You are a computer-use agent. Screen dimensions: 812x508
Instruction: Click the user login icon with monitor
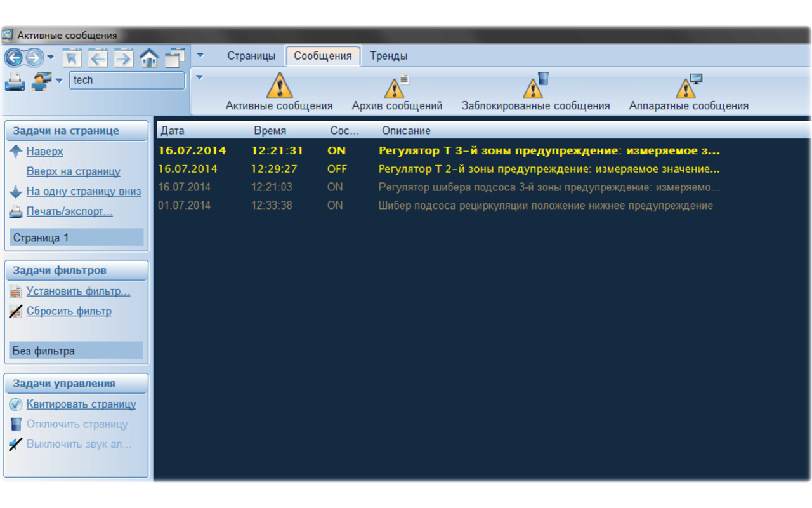click(42, 81)
